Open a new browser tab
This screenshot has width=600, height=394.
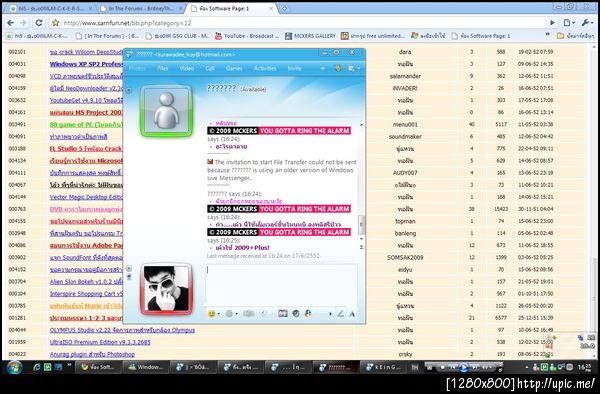tap(285, 8)
